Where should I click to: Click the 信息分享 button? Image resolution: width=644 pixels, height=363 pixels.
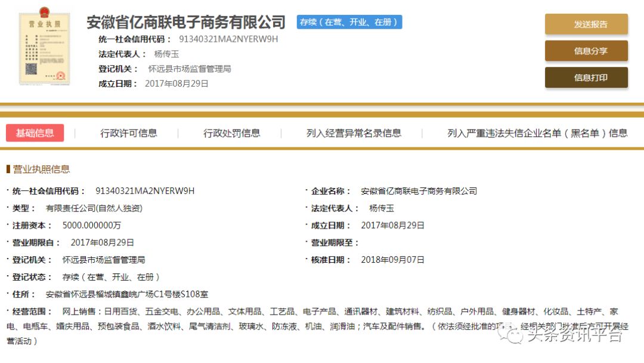(586, 51)
